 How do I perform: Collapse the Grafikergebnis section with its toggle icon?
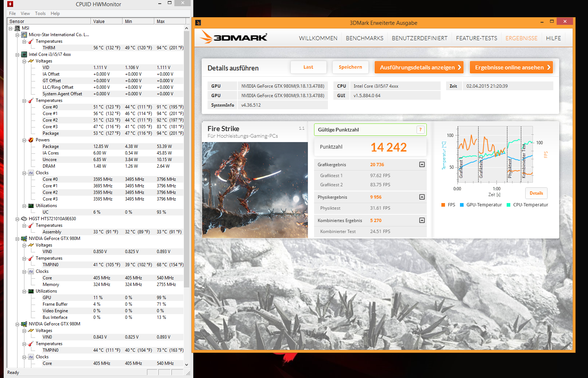(422, 164)
